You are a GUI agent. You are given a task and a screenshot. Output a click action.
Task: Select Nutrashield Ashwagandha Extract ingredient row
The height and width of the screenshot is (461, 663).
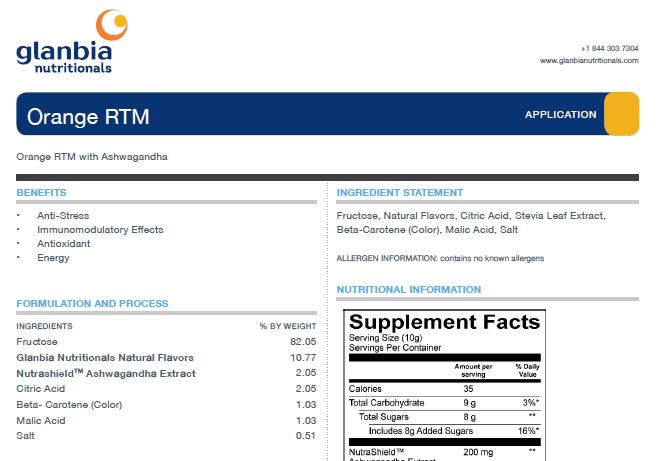click(166, 373)
